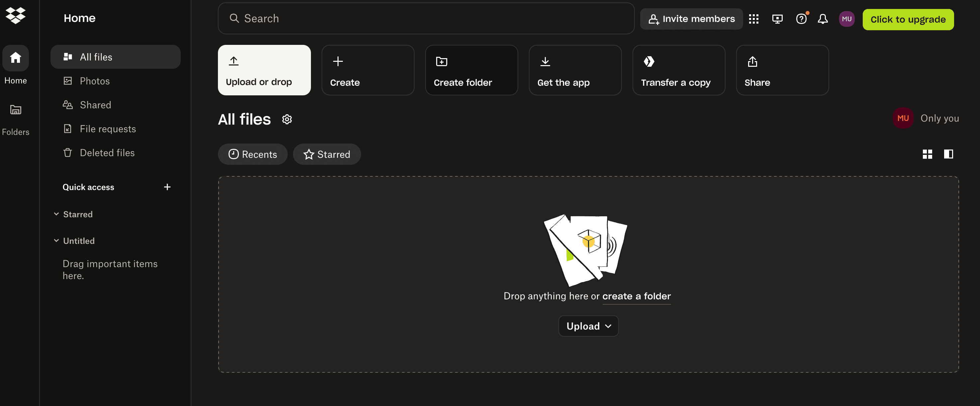
Task: Open Deleted files in sidebar
Action: click(107, 152)
